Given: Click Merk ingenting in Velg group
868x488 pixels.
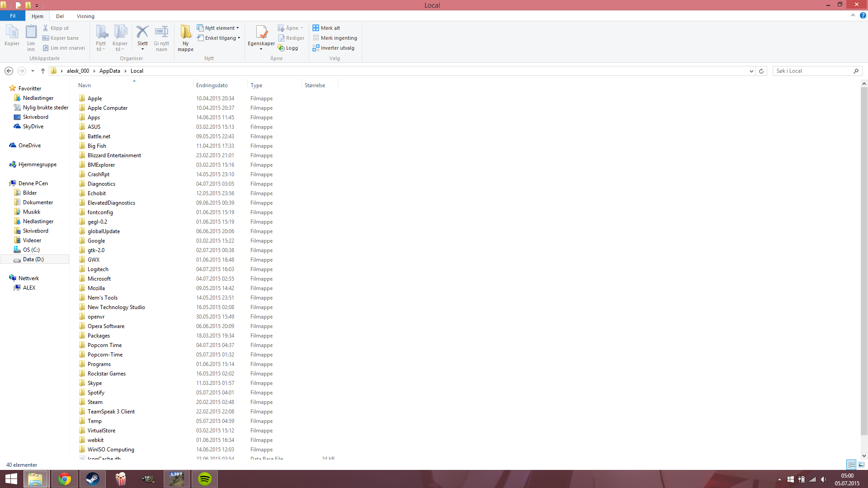Looking at the screenshot, I should [x=335, y=38].
